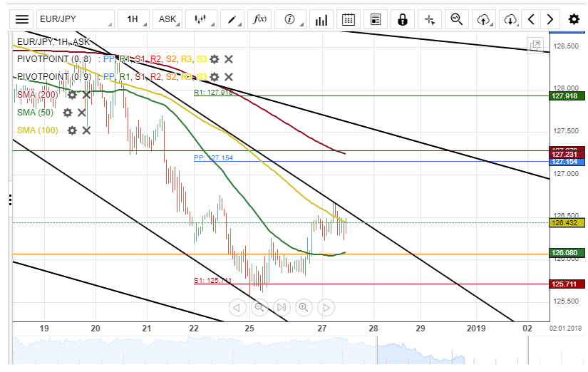
Task: Change the 1H timeframe dropdown
Action: (133, 19)
